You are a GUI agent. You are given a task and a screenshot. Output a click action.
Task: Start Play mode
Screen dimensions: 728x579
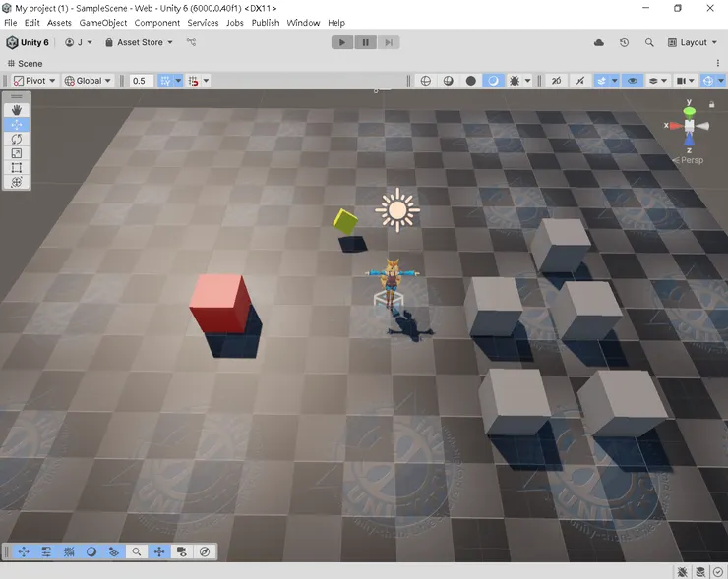click(x=342, y=42)
